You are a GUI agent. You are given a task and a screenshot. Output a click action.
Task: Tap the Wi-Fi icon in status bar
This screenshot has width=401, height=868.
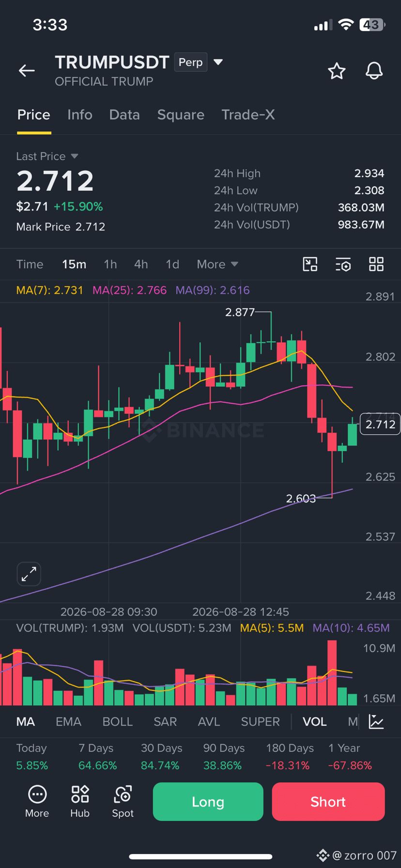coord(346,25)
